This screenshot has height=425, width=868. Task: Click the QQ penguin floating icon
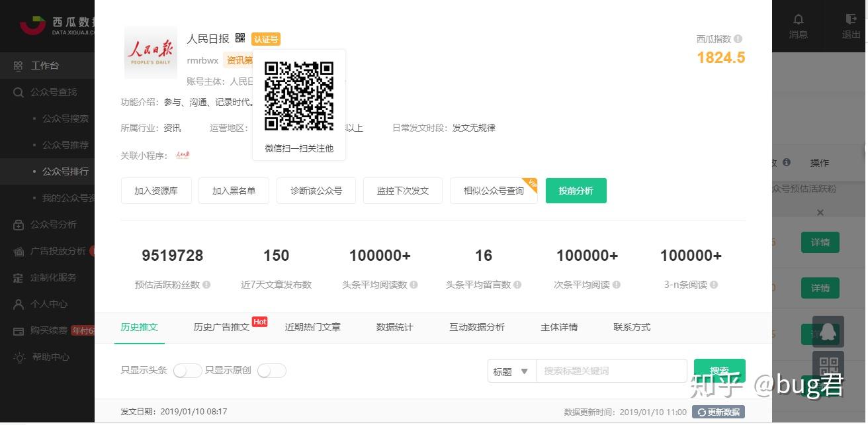point(828,332)
